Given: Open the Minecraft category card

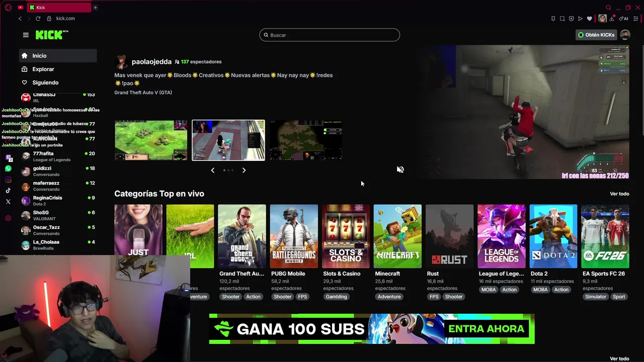Looking at the screenshot, I should click(397, 236).
